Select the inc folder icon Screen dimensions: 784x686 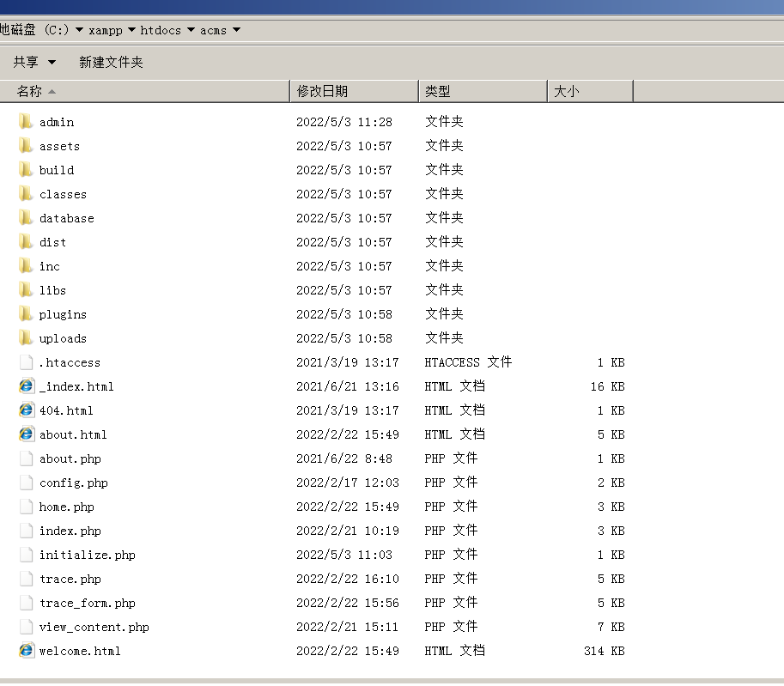26,265
